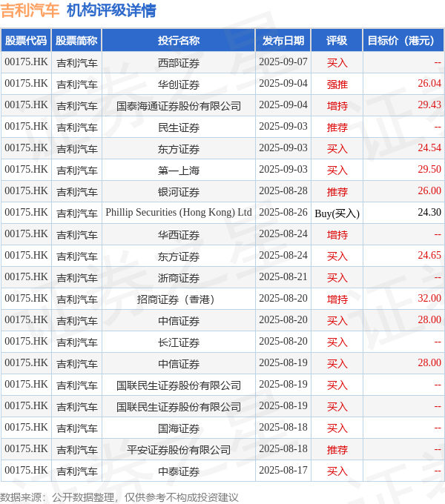Screen dimensions: 445x504
Task: Click 00175.HK in the 中泰证券 row
Action: [26, 470]
